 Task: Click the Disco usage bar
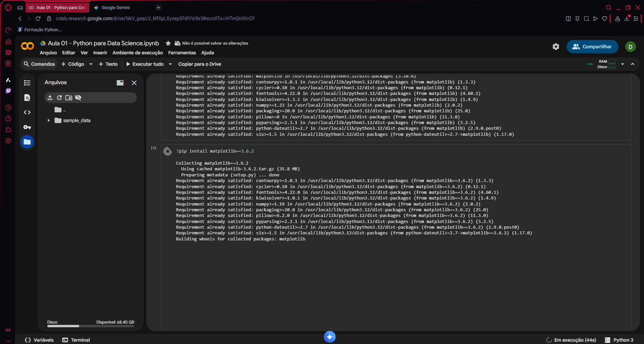(91, 326)
